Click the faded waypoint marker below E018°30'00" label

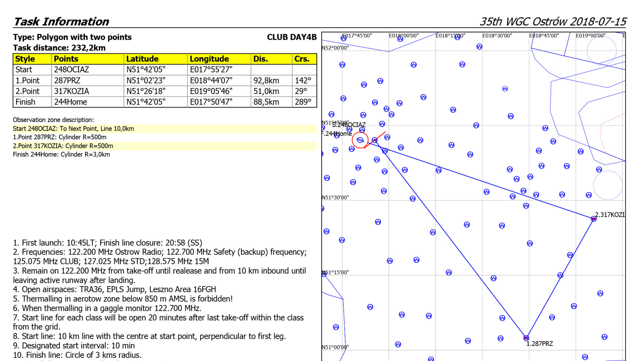[x=505, y=89]
